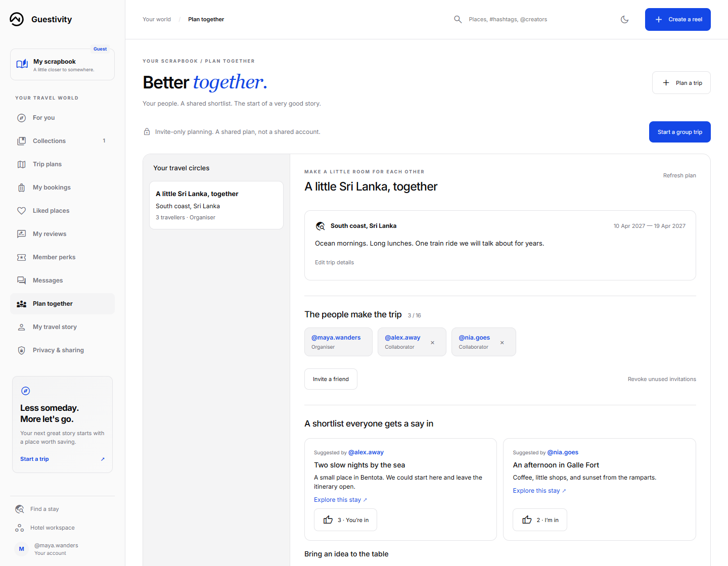
Task: Select A little Sri Lanka, together circle
Action: coord(216,205)
